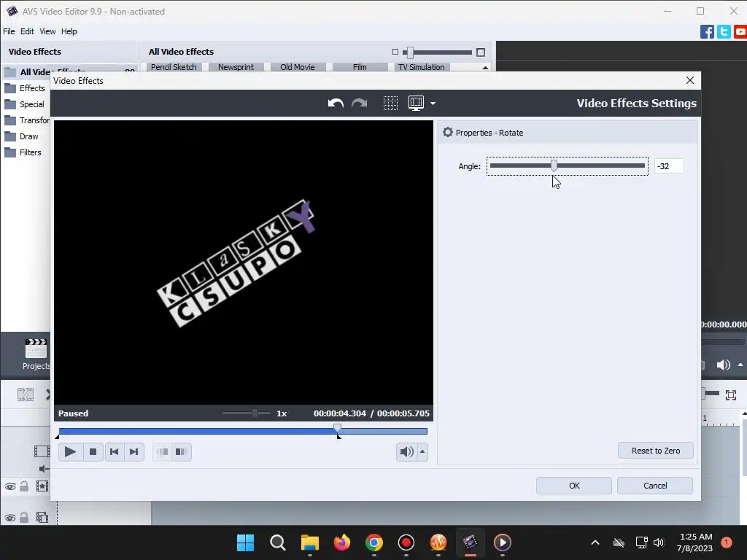Click the timeline position marker thumb
Image resolution: width=747 pixels, height=560 pixels.
tap(337, 429)
